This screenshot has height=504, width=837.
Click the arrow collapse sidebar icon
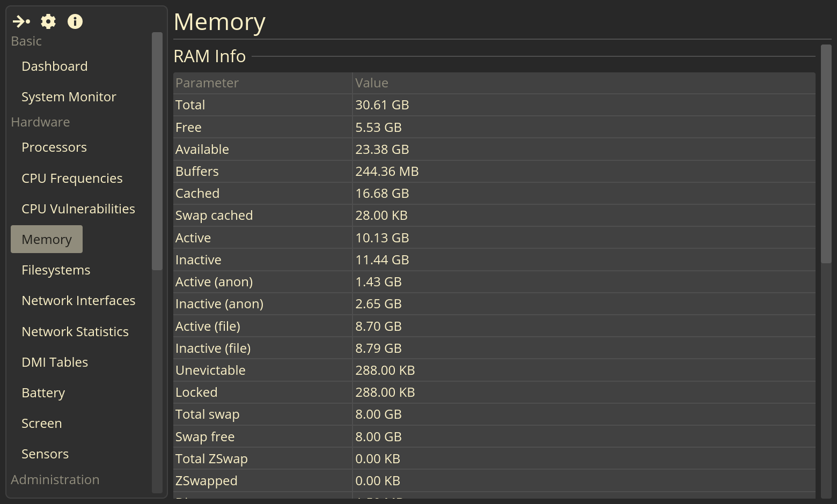pos(21,21)
